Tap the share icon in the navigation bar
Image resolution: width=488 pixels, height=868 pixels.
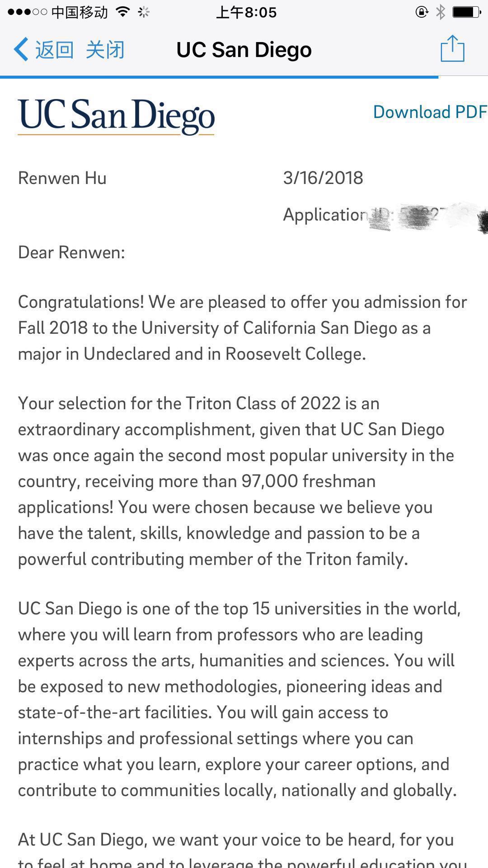point(452,48)
